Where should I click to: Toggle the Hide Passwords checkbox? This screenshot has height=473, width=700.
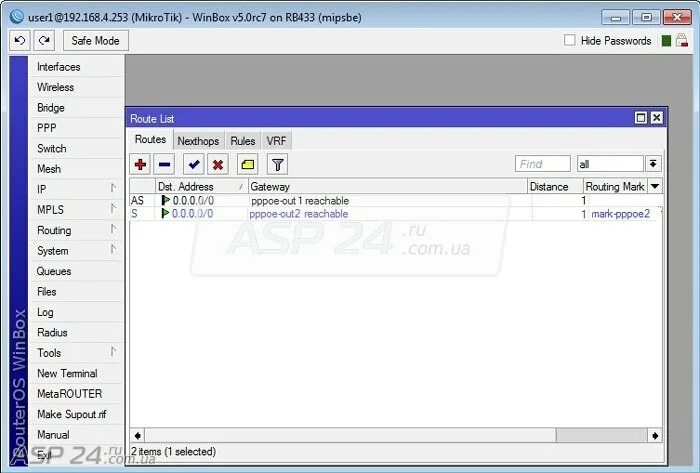[570, 40]
